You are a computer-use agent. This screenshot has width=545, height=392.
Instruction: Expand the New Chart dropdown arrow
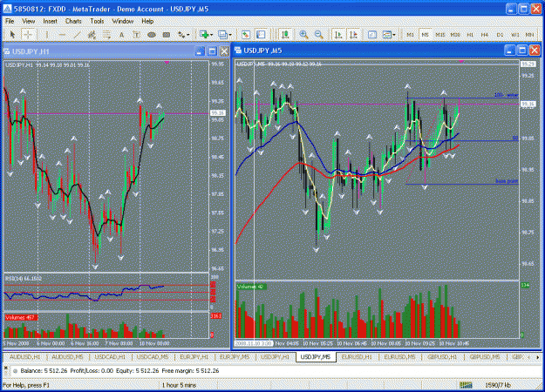coord(211,35)
